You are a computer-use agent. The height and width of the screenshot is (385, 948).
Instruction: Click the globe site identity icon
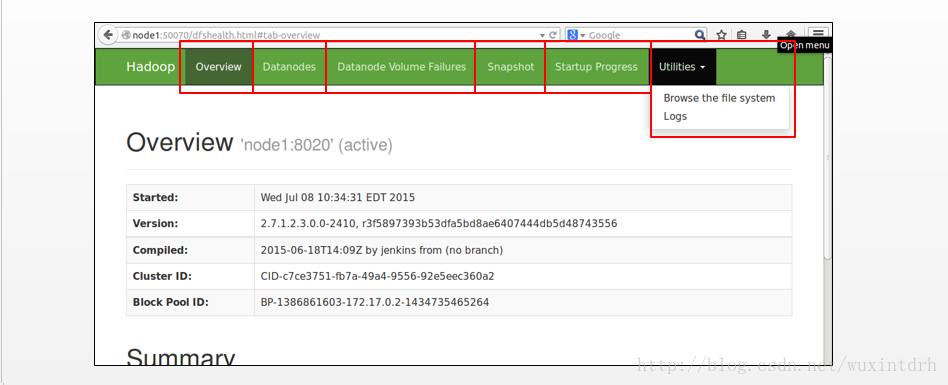126,35
